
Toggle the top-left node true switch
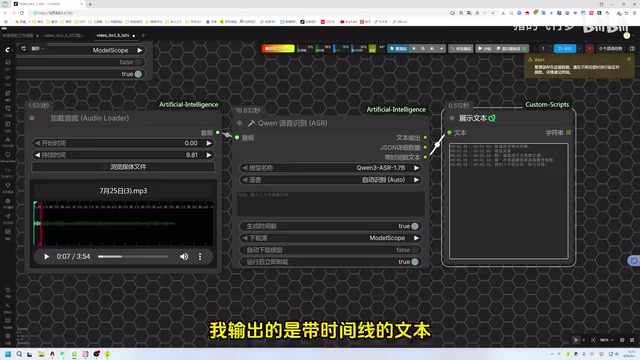click(138, 74)
